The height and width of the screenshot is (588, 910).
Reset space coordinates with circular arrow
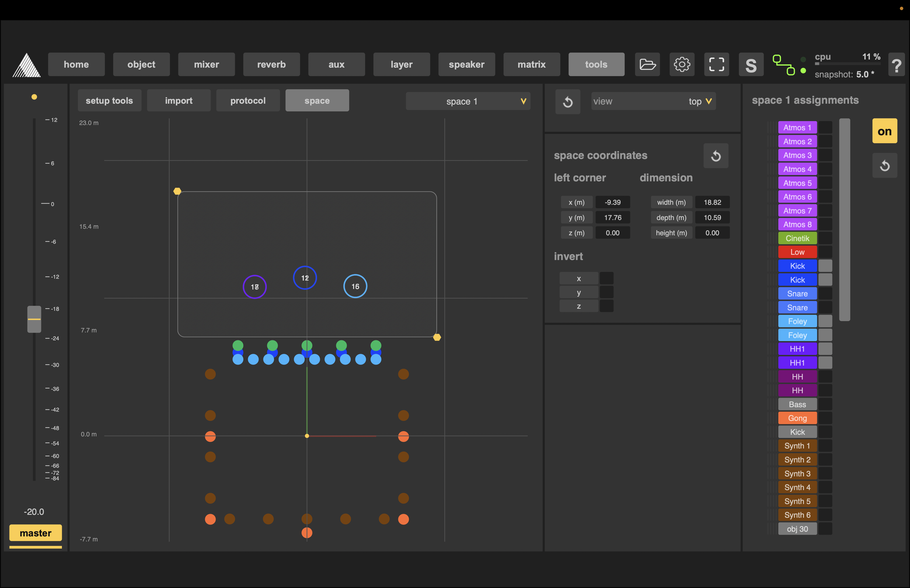point(716,156)
